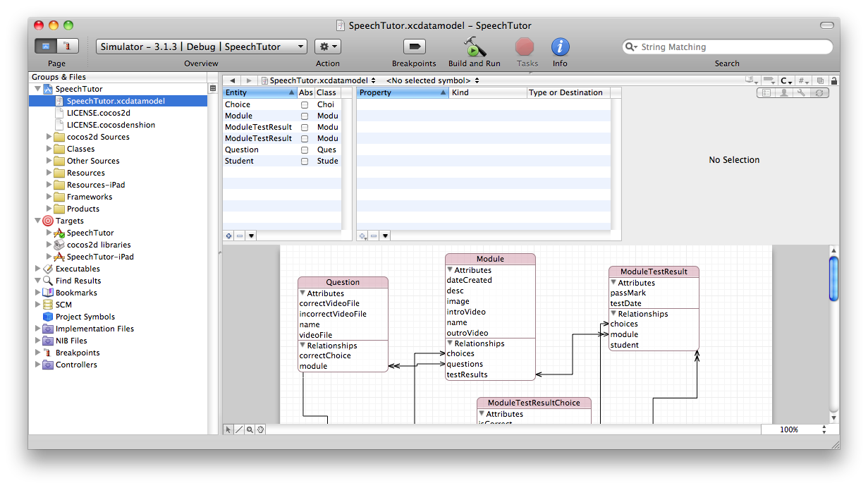Toggle Abstract checkbox for Question entity

(x=305, y=150)
